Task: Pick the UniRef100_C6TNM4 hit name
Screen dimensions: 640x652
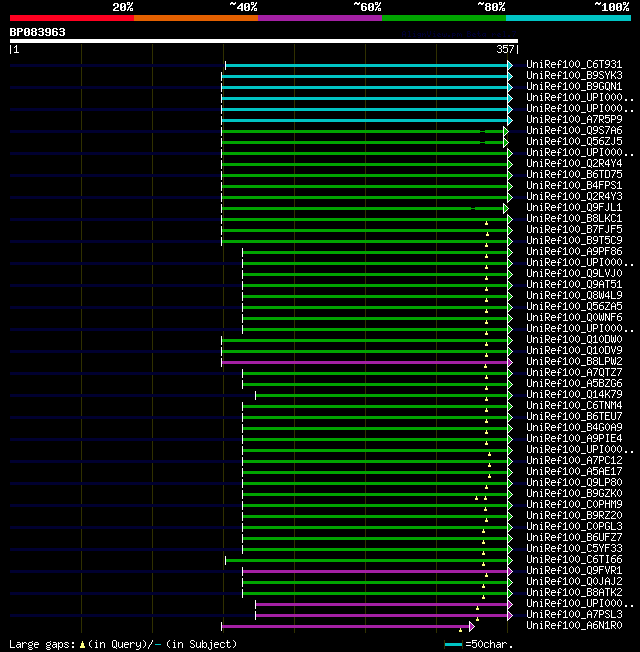Action: (x=574, y=405)
